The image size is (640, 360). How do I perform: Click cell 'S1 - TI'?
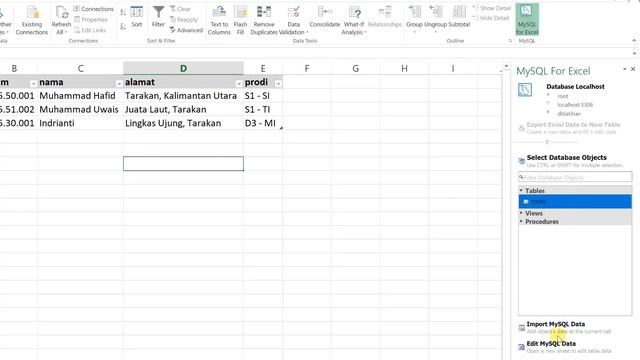tap(263, 109)
